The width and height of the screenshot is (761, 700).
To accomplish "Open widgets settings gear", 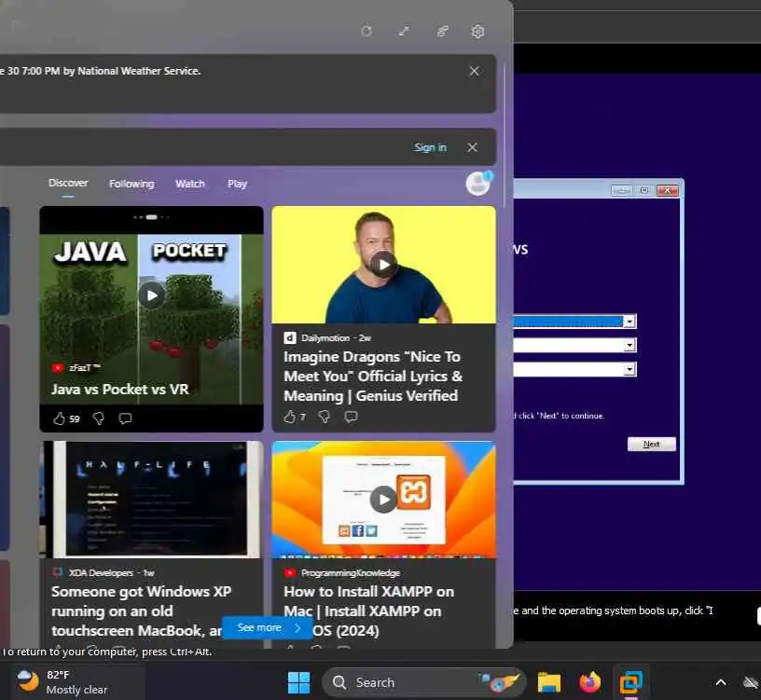I will click(x=478, y=31).
